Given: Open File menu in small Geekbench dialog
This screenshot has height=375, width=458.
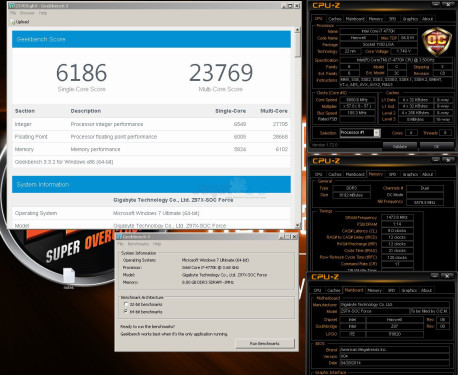Looking at the screenshot, I should coord(121,244).
